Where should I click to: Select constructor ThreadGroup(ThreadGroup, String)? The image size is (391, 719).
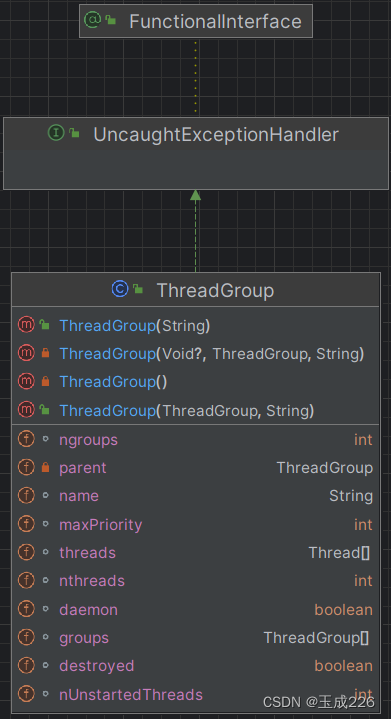(196, 410)
